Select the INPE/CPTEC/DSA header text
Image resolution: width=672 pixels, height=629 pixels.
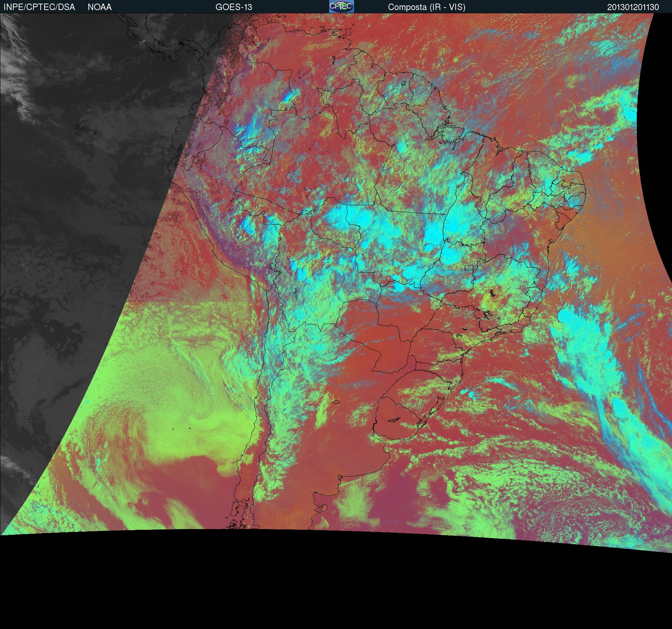pyautogui.click(x=39, y=7)
